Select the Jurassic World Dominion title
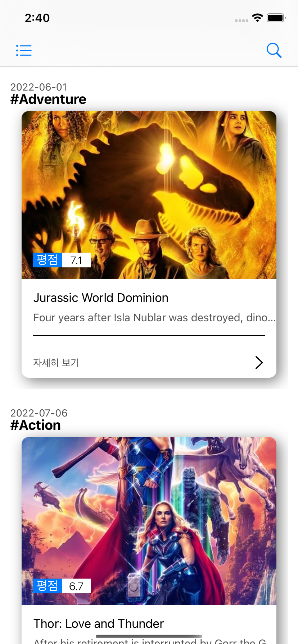The width and height of the screenshot is (298, 644). click(101, 298)
